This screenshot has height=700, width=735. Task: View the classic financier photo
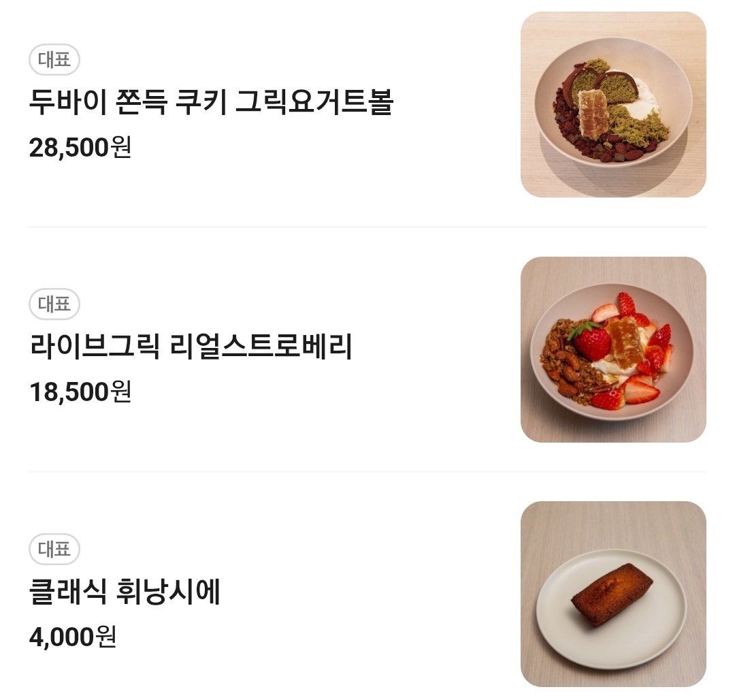[x=613, y=594]
